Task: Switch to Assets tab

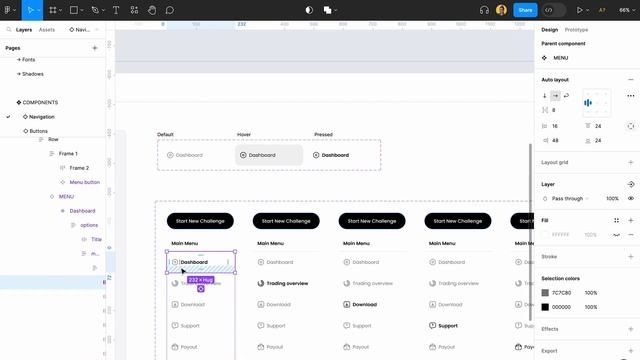Action: [x=47, y=29]
